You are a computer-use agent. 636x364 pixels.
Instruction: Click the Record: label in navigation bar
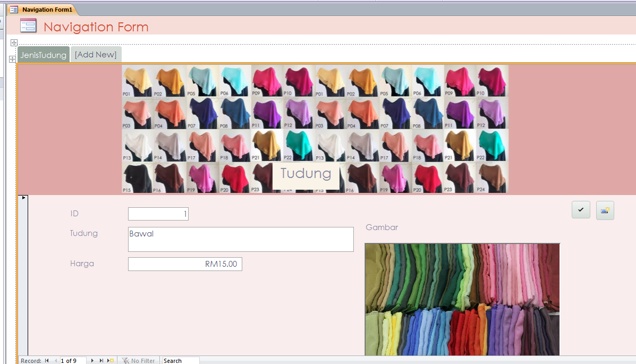click(31, 360)
